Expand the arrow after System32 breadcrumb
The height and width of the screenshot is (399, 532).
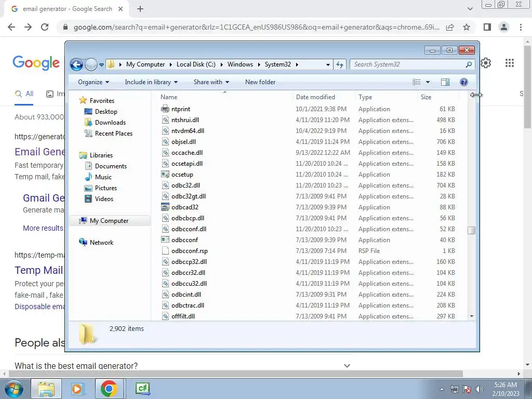pos(297,64)
